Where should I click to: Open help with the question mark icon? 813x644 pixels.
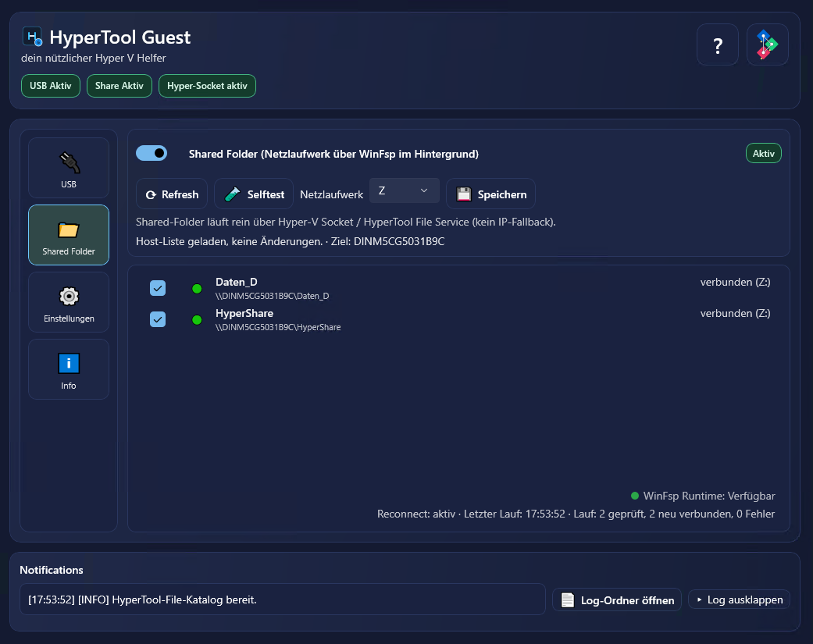point(717,45)
